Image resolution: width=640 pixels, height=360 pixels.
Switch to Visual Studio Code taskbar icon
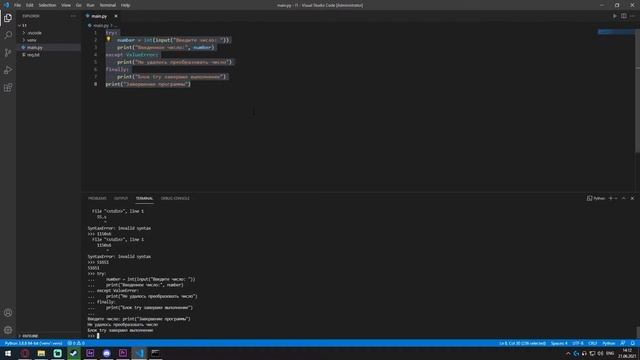pos(139,353)
